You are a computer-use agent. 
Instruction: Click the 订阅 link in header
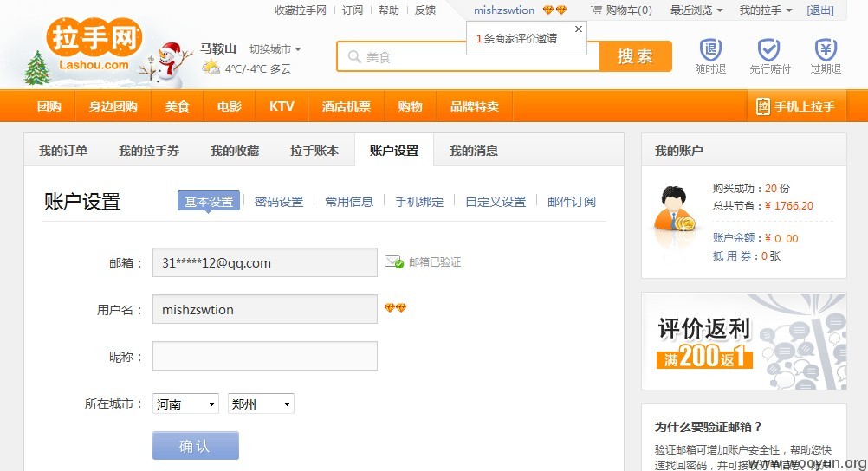pos(352,10)
